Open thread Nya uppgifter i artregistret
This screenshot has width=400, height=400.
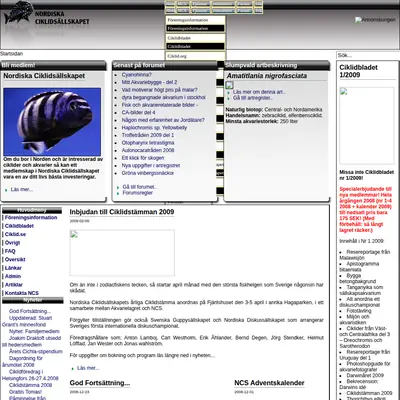click(151, 166)
